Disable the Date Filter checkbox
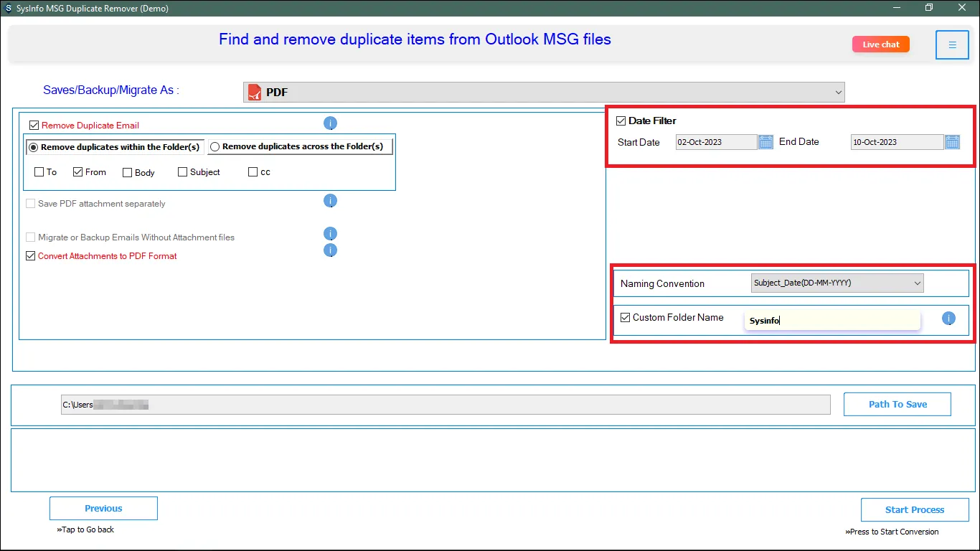This screenshot has height=551, width=980. point(621,121)
